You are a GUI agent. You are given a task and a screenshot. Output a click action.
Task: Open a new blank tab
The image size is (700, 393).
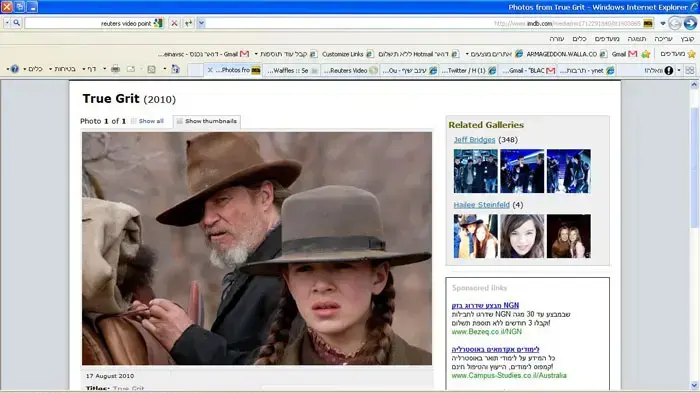[195, 70]
